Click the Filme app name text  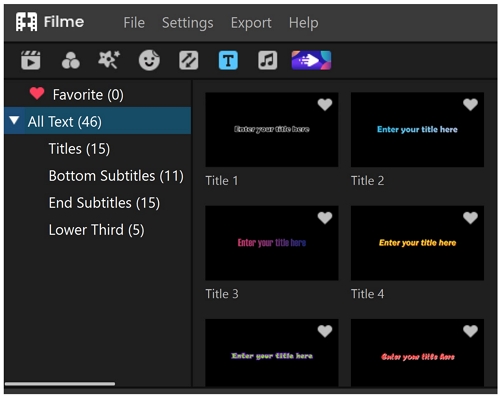pyautogui.click(x=64, y=22)
